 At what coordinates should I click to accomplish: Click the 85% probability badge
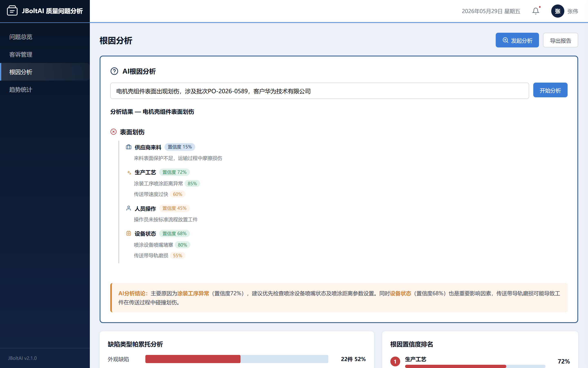[192, 184]
